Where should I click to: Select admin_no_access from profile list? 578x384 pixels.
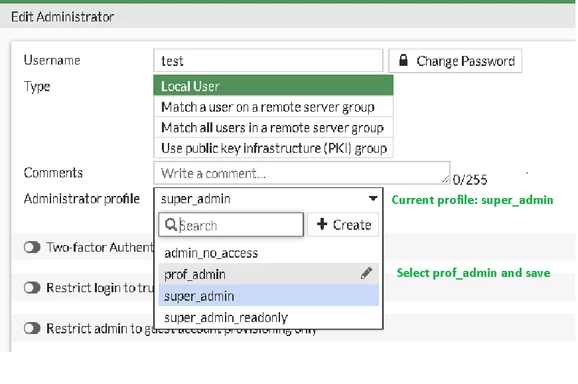coord(269,253)
